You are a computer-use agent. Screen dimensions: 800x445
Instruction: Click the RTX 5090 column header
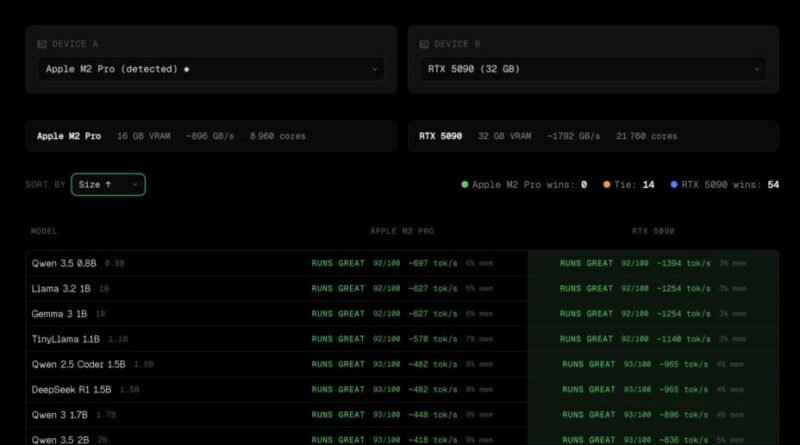click(652, 231)
